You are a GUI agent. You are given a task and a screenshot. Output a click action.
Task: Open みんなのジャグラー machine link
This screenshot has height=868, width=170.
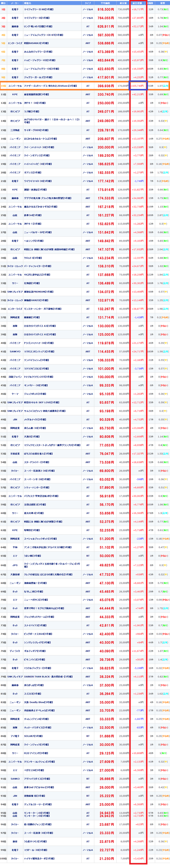37,52
